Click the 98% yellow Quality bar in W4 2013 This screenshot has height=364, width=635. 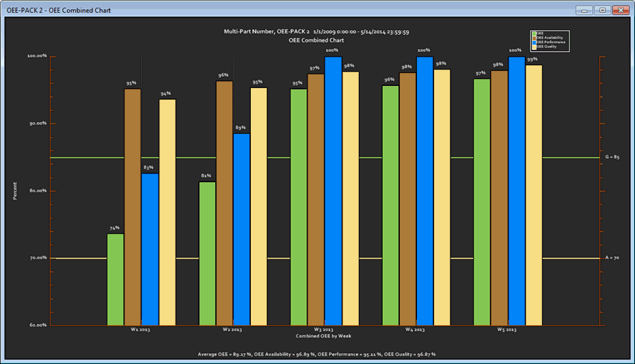(442, 197)
